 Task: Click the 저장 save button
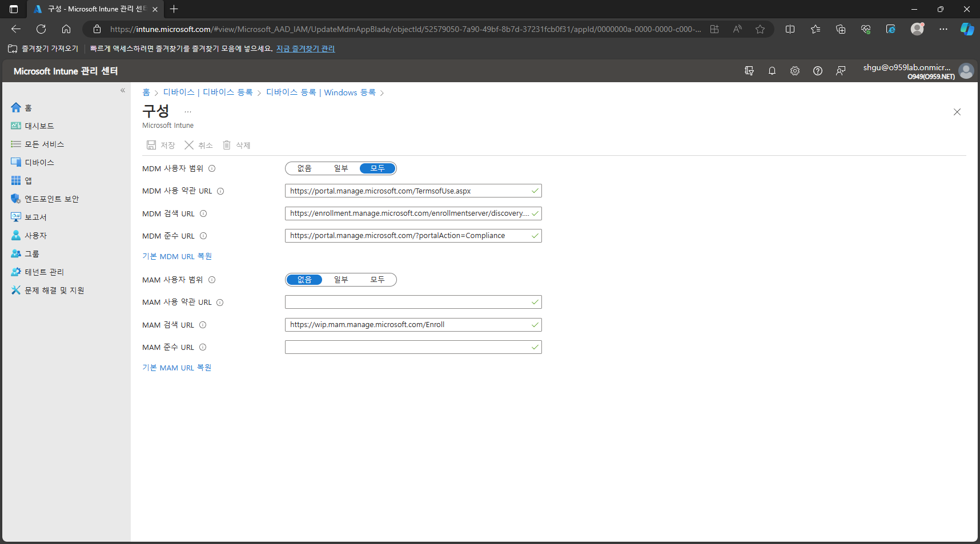coord(160,145)
